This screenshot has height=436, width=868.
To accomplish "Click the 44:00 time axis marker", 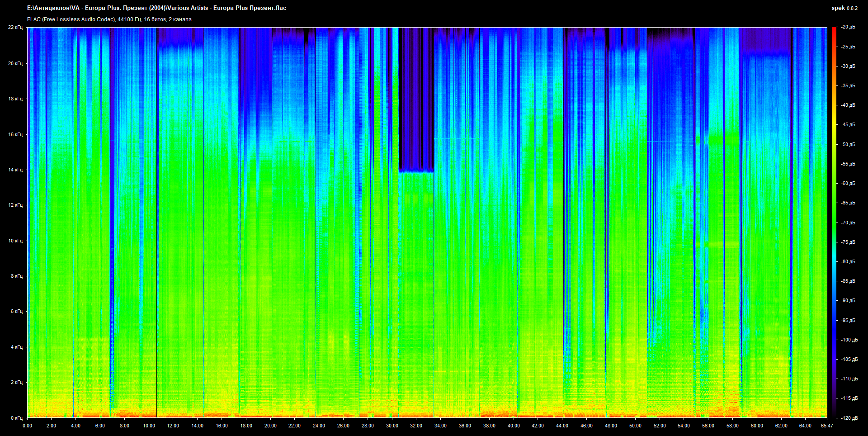I will click(x=562, y=426).
